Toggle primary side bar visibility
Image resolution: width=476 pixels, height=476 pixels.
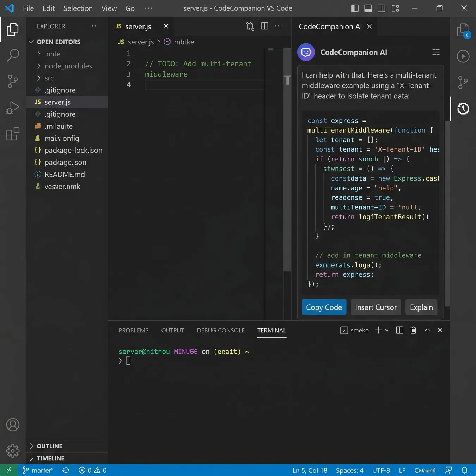coord(355,8)
